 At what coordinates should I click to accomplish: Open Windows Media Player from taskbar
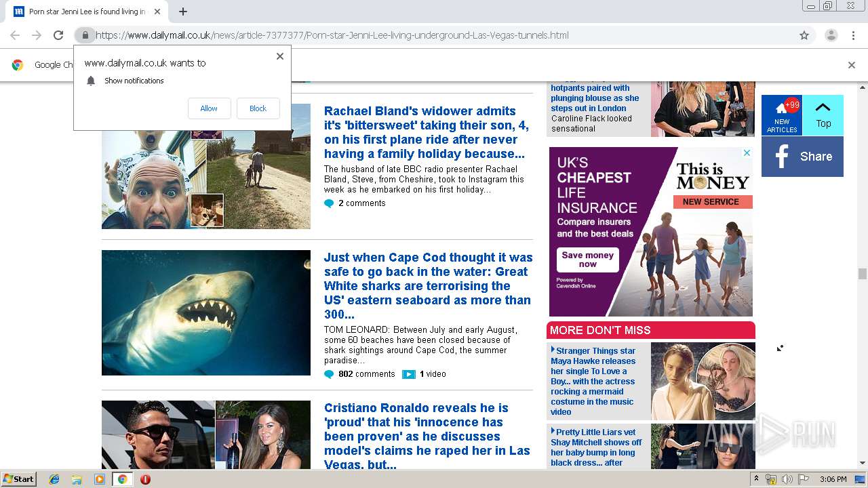100,479
